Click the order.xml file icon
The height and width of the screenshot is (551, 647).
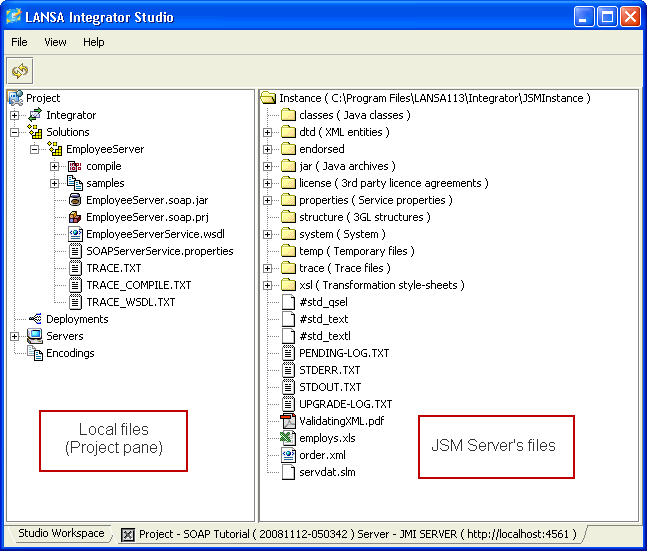click(x=288, y=455)
